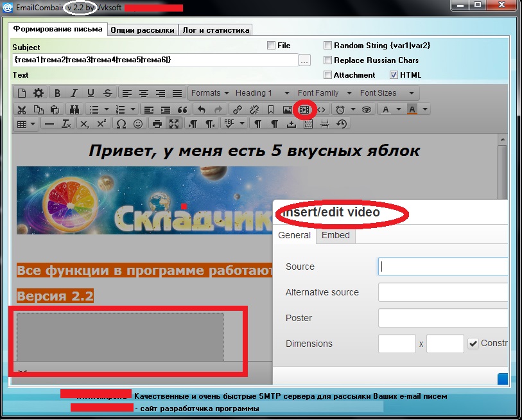Open numbered list style arrow
522x420 pixels.
pyautogui.click(x=133, y=109)
